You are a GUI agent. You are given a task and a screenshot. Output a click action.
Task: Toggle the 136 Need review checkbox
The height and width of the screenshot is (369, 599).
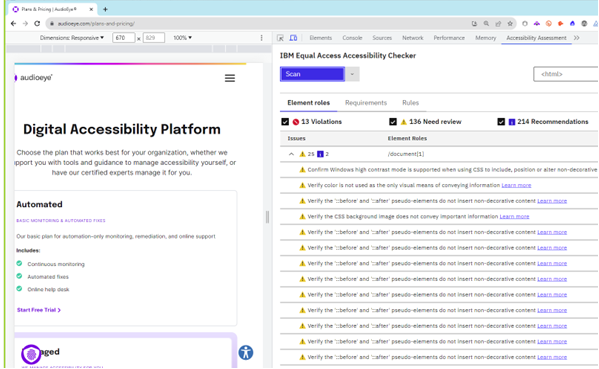pyautogui.click(x=393, y=122)
